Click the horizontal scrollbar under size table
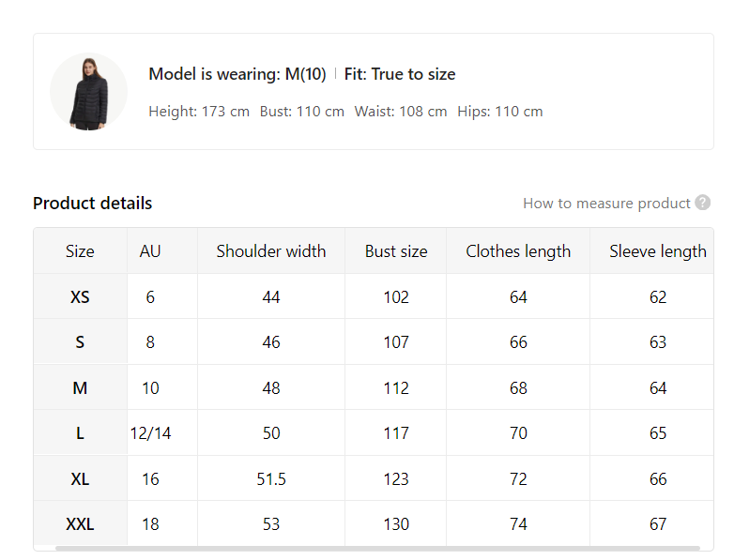734x560 pixels. pyautogui.click(x=377, y=548)
